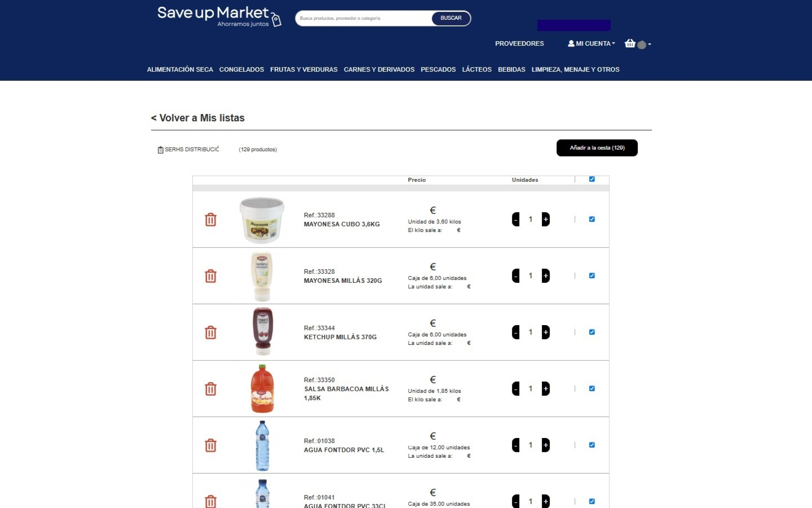Delete SALSA BARBACOA MILLÀS using trash icon

pyautogui.click(x=210, y=389)
